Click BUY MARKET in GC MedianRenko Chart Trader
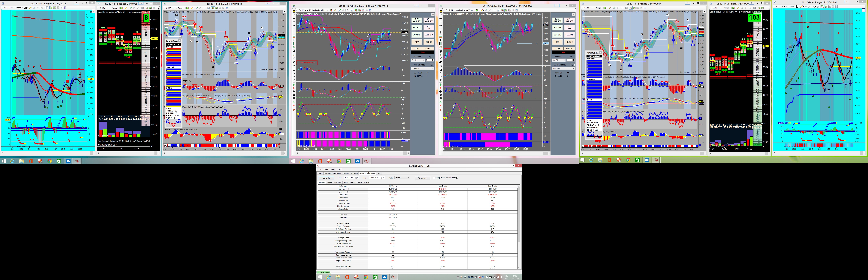This screenshot has width=868, height=280. coord(417,20)
